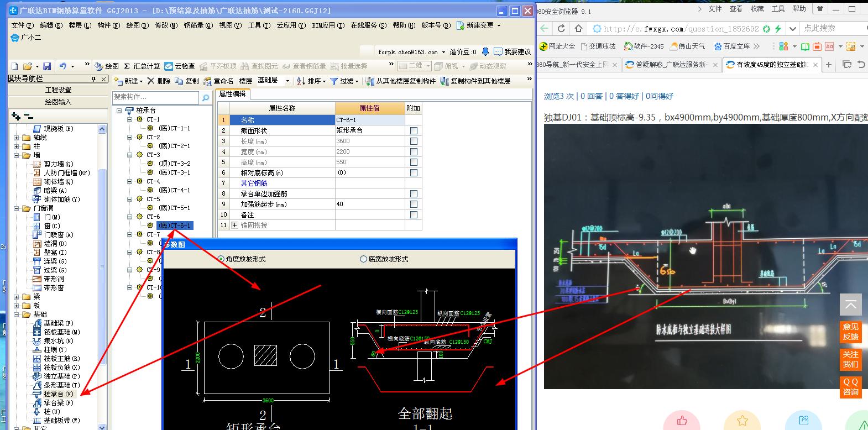The width and height of the screenshot is (868, 430).
Task: Collapse 墙 folder in navigation tree
Action: pos(17,155)
